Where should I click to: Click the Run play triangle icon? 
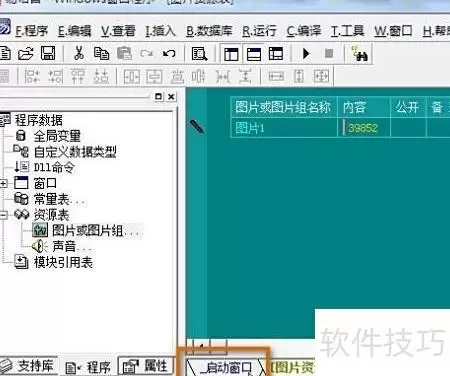[306, 53]
